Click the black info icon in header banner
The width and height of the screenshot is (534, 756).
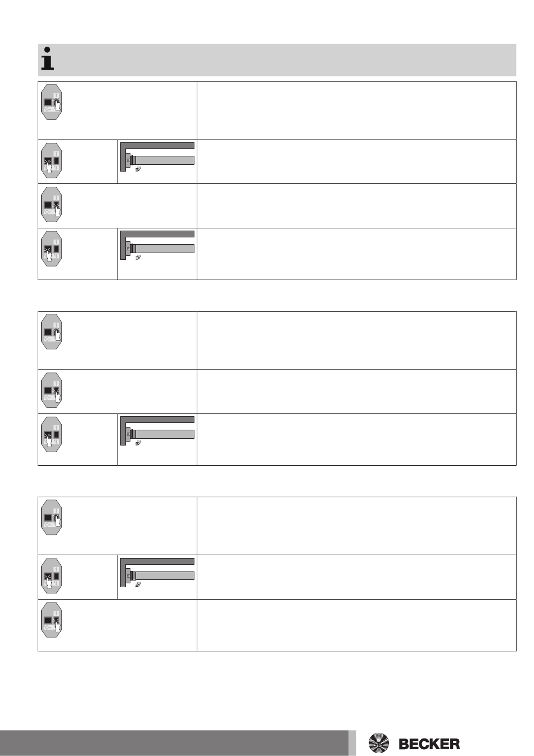coord(48,58)
